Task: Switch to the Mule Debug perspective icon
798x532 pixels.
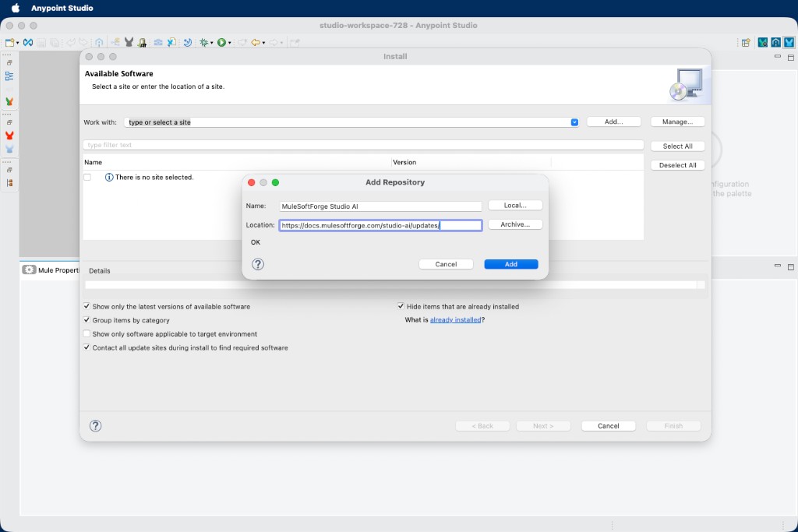Action: (762, 43)
